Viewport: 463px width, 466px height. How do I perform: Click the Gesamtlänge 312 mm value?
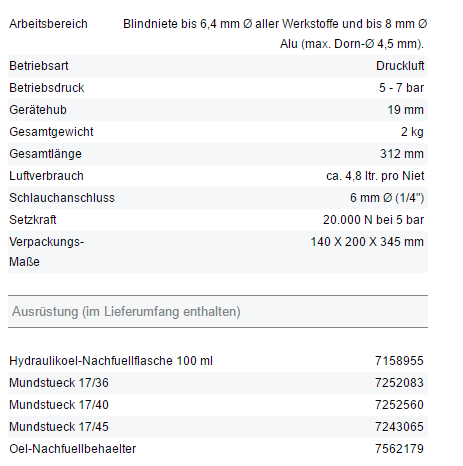pos(402,154)
